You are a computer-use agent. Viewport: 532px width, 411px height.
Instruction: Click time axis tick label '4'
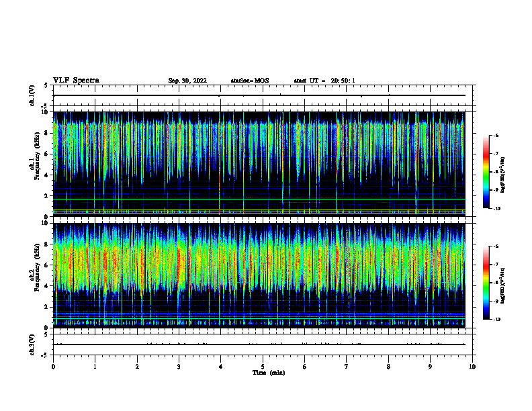[220, 367]
